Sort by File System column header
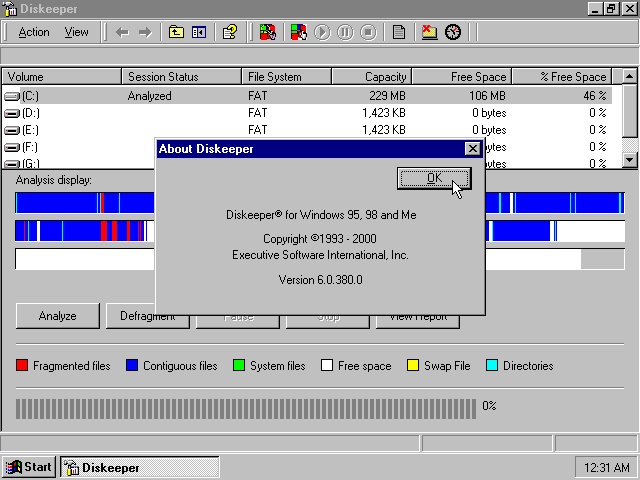The height and width of the screenshot is (480, 640). click(x=286, y=77)
